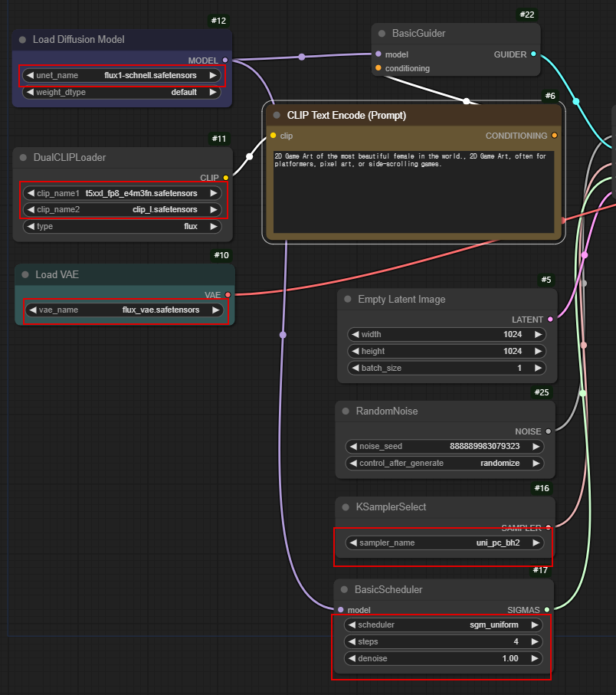This screenshot has height=695, width=616.
Task: Collapse the CLIP Text Encode node dot
Action: click(x=277, y=115)
